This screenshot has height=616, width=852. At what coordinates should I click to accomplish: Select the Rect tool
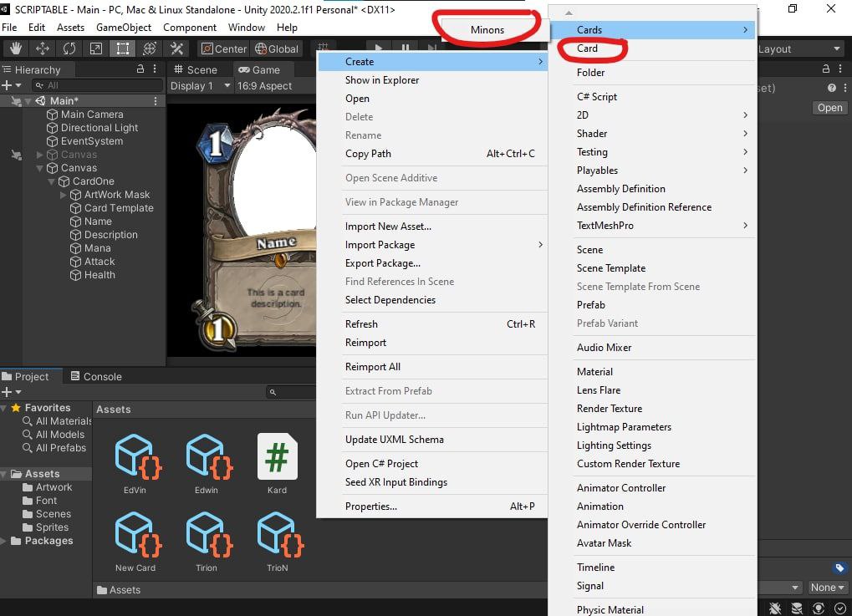point(123,48)
